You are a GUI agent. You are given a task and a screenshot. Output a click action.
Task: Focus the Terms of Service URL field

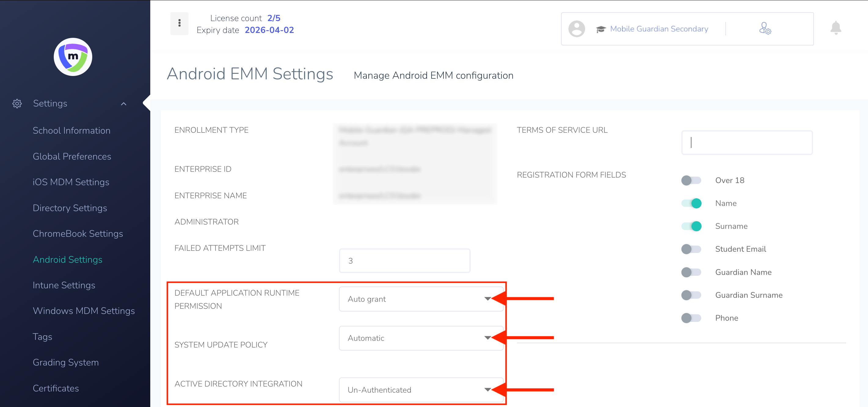click(x=747, y=143)
